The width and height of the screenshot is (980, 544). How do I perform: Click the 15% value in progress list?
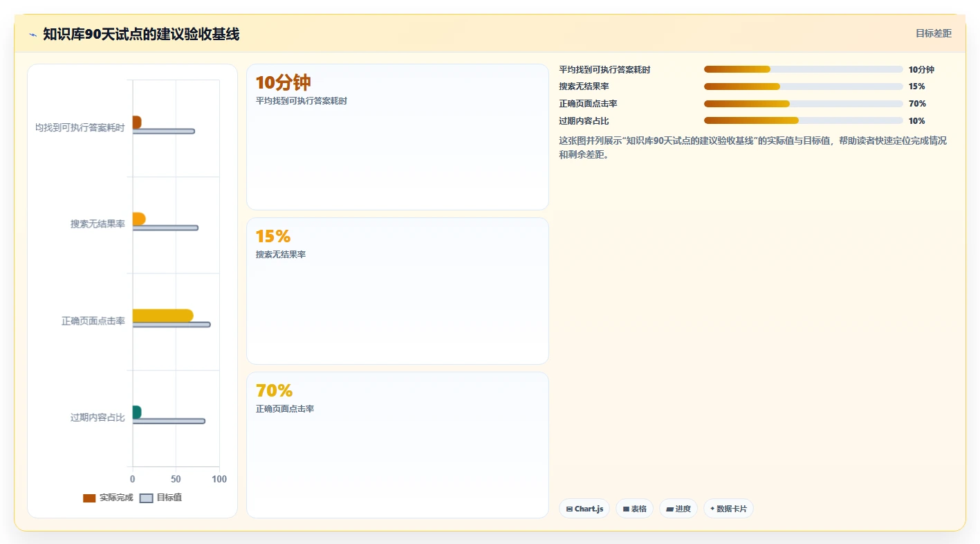(x=917, y=87)
